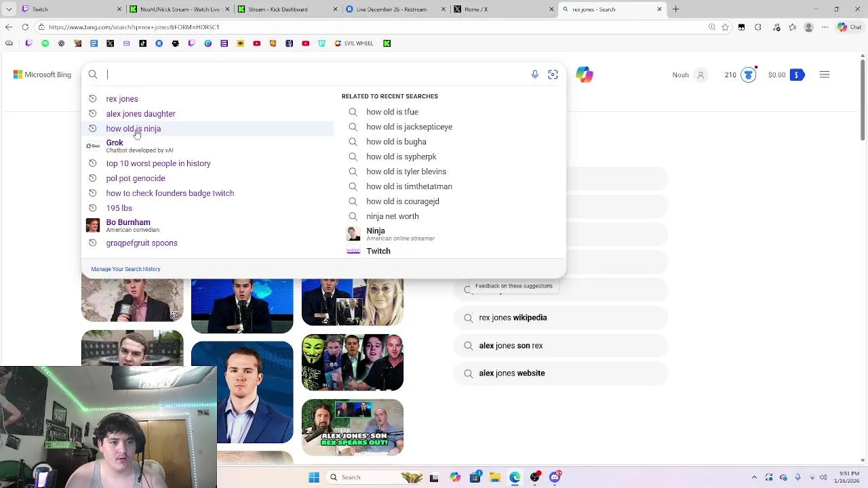Select related search 'how old is sypherpk'
The width and height of the screenshot is (868, 488).
(x=401, y=157)
